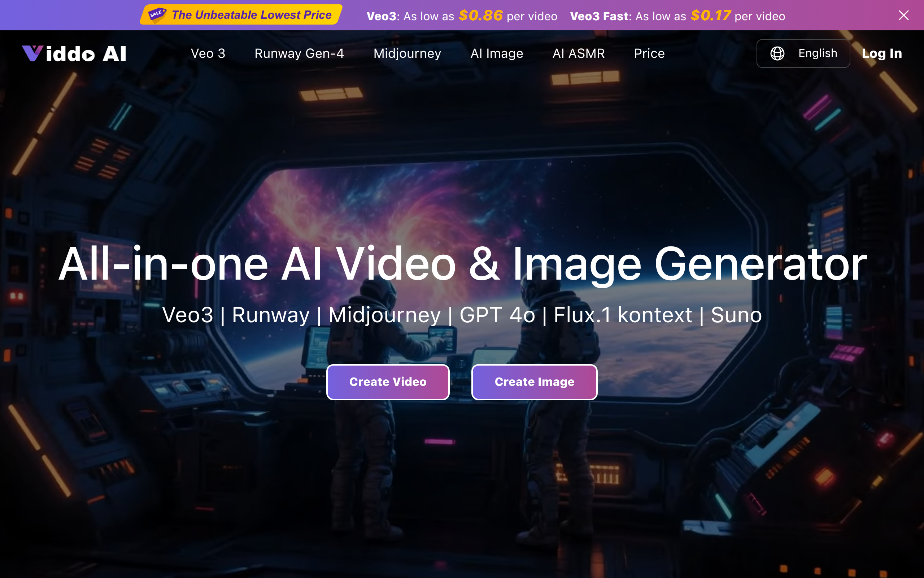Click the Create Video button
The width and height of the screenshot is (924, 578).
pyautogui.click(x=388, y=382)
